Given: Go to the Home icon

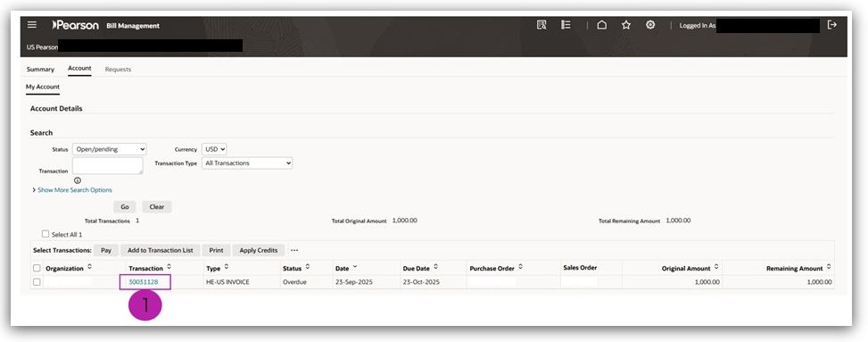Looking at the screenshot, I should tap(602, 25).
